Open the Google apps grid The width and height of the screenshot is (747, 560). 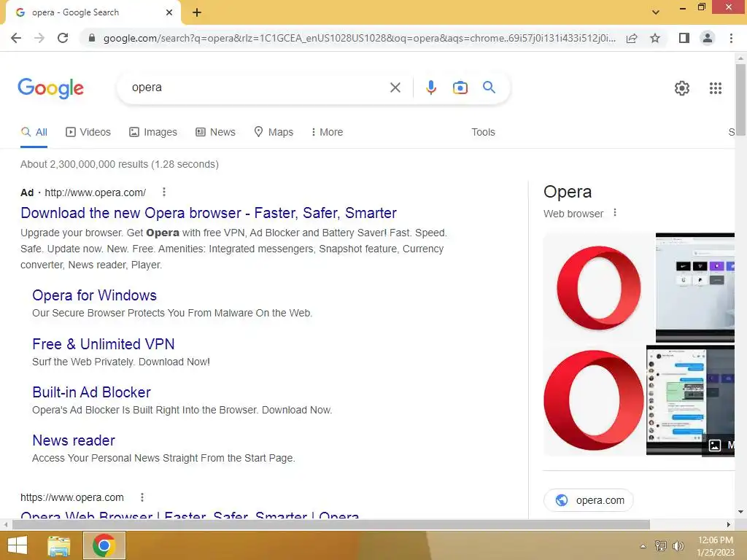pyautogui.click(x=715, y=88)
